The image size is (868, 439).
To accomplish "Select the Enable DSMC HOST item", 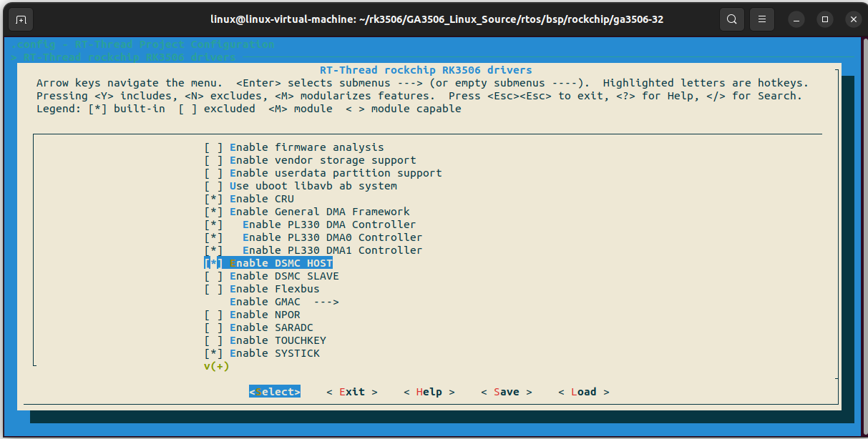I will click(281, 263).
